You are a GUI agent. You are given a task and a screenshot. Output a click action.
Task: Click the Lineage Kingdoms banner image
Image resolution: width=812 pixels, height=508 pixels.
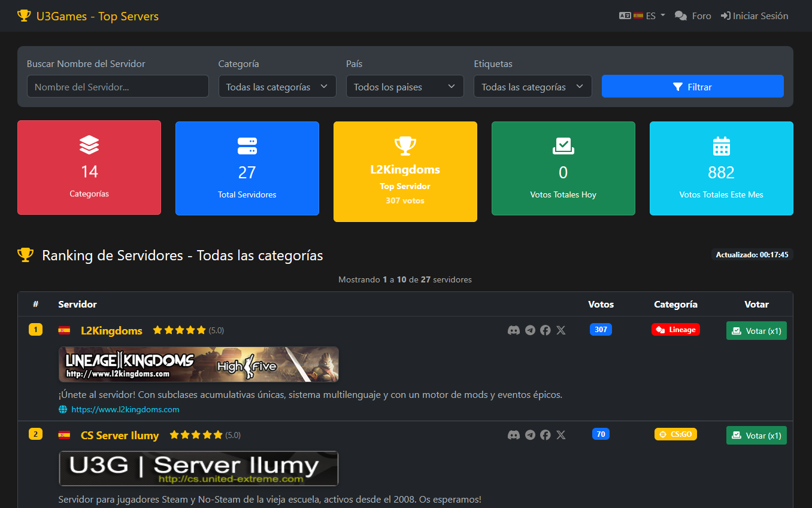coord(199,364)
